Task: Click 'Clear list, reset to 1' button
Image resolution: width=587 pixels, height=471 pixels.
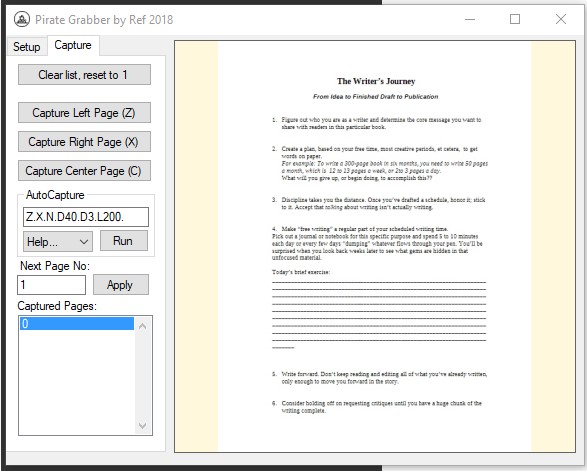Action: [84, 75]
